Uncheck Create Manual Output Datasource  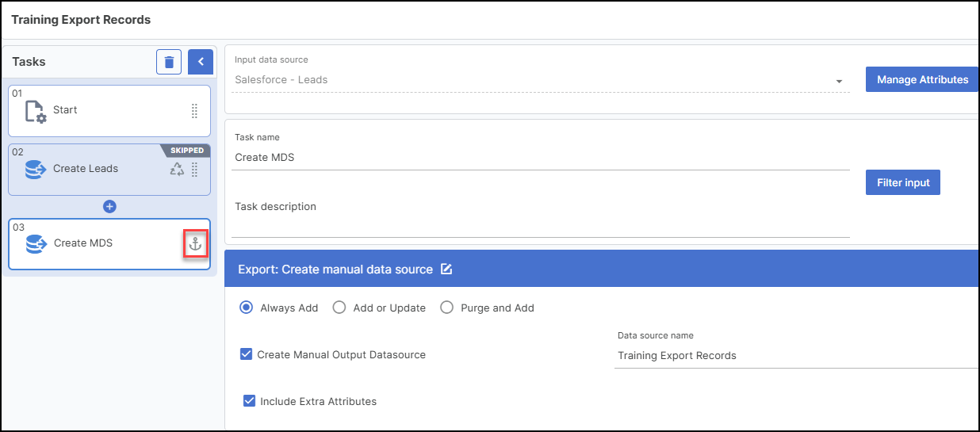247,354
